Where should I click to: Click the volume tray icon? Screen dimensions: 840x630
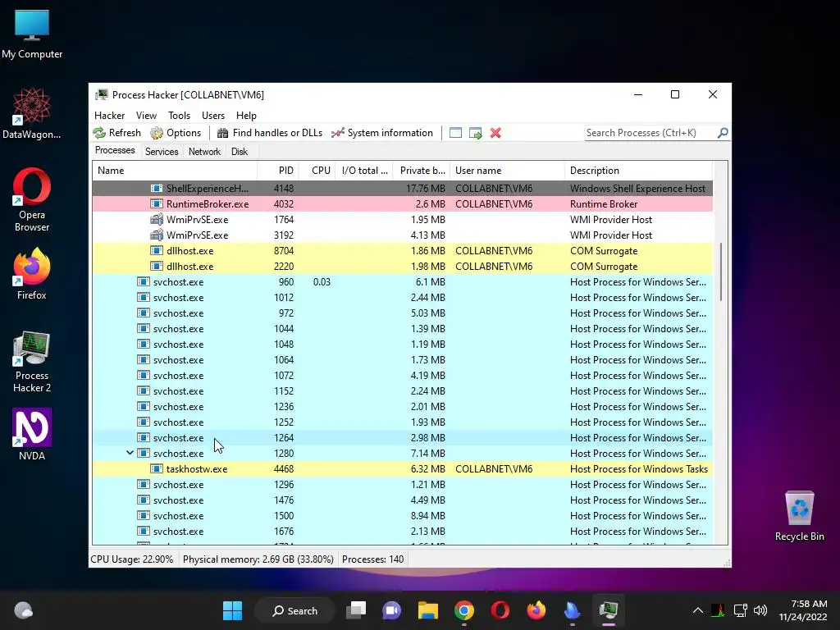click(760, 610)
